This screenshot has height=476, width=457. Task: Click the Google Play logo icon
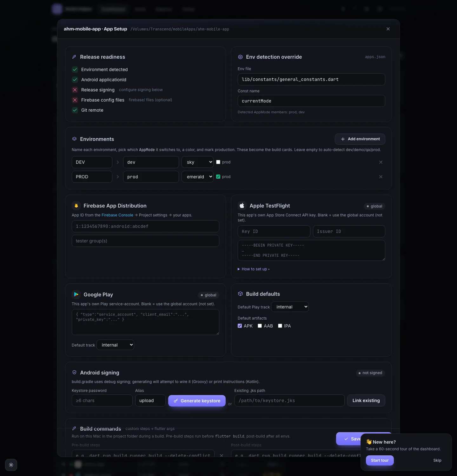point(76,294)
